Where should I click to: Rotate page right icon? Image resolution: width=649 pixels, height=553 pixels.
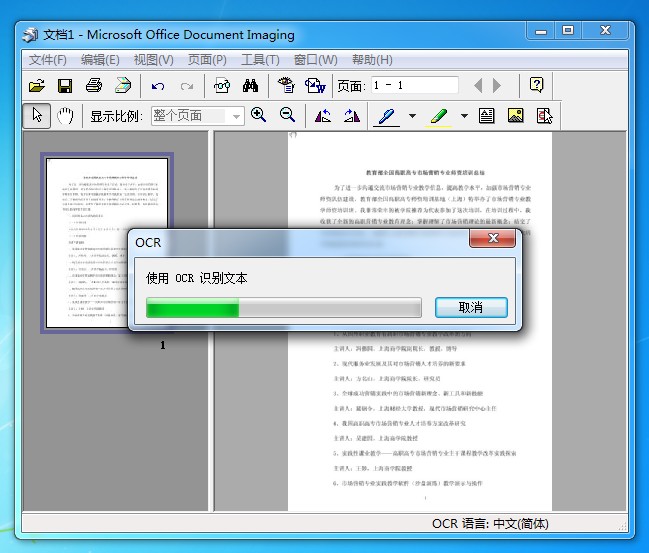coord(351,115)
